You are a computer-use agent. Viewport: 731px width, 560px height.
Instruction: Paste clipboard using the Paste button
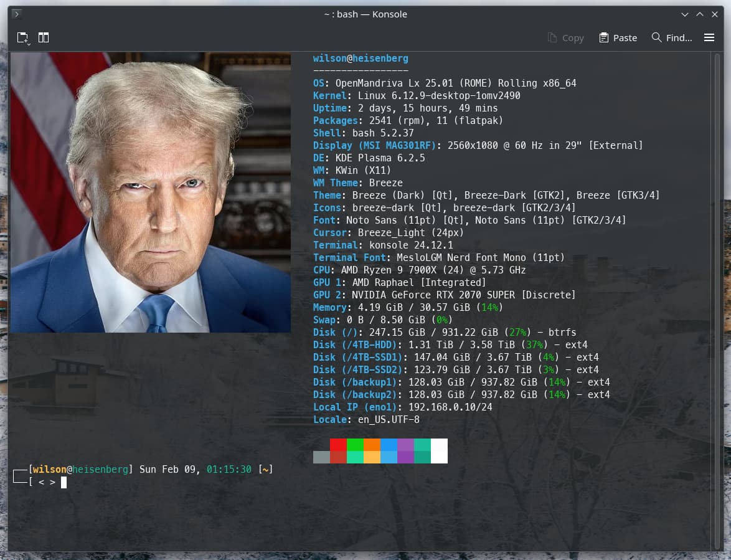618,37
